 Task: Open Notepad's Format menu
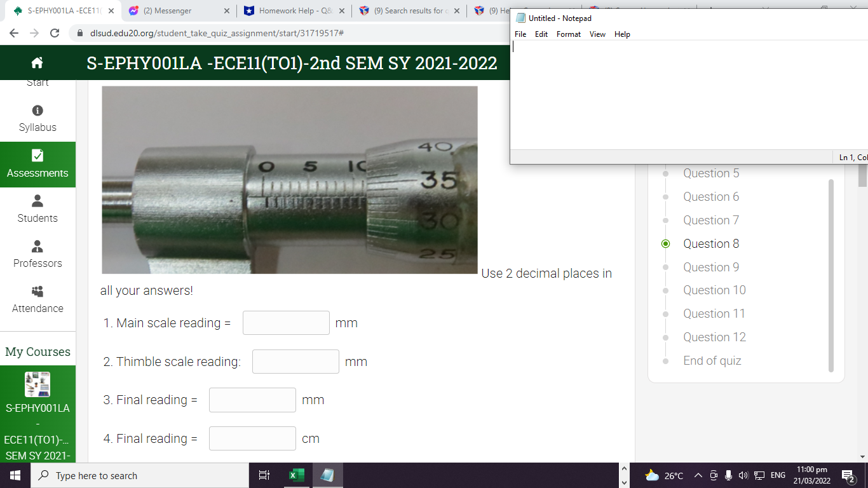click(568, 34)
